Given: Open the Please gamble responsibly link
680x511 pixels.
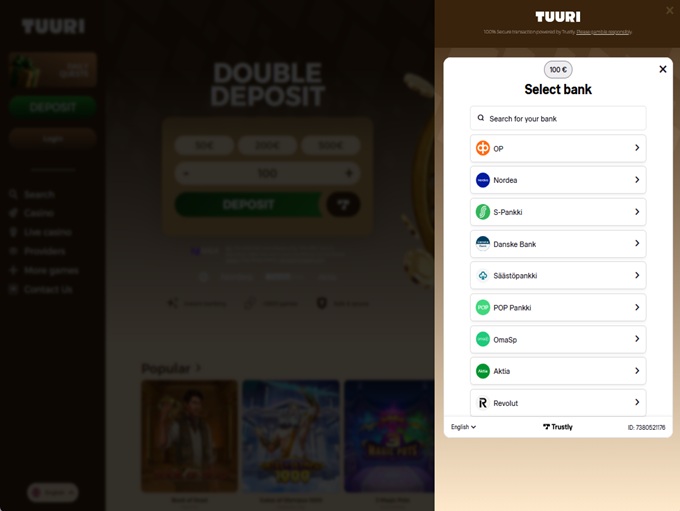Looking at the screenshot, I should point(604,32).
